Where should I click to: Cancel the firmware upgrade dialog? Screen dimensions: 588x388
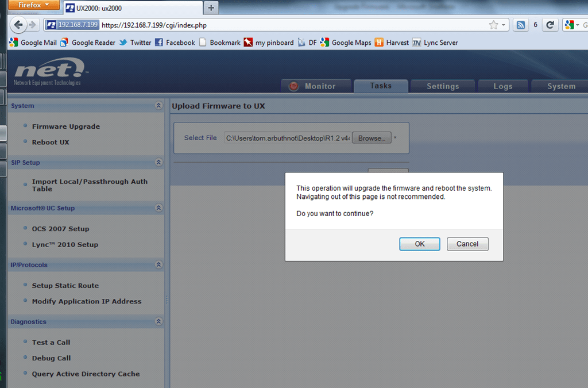click(x=467, y=244)
